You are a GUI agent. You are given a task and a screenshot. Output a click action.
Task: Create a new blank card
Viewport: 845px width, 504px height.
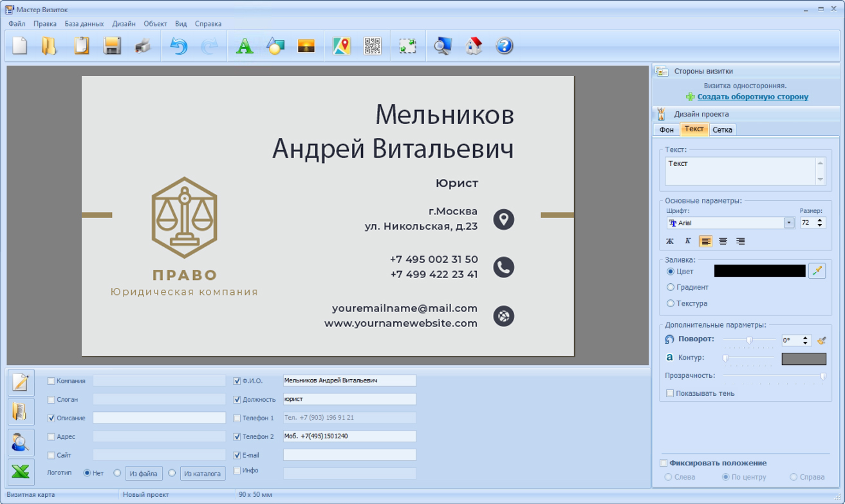point(20,46)
